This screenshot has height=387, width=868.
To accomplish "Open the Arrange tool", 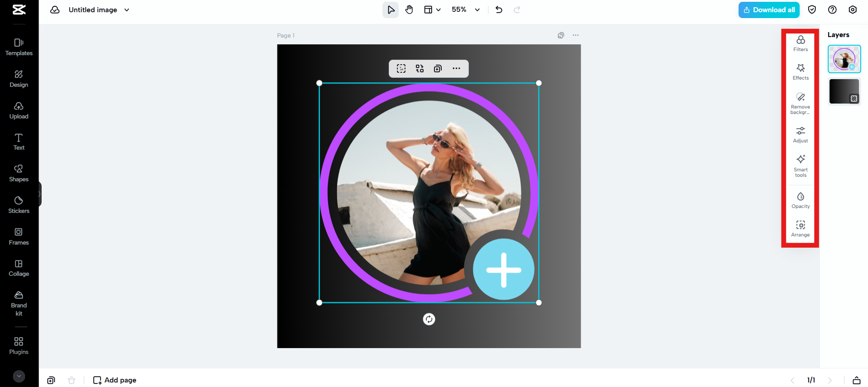I will coord(801,229).
